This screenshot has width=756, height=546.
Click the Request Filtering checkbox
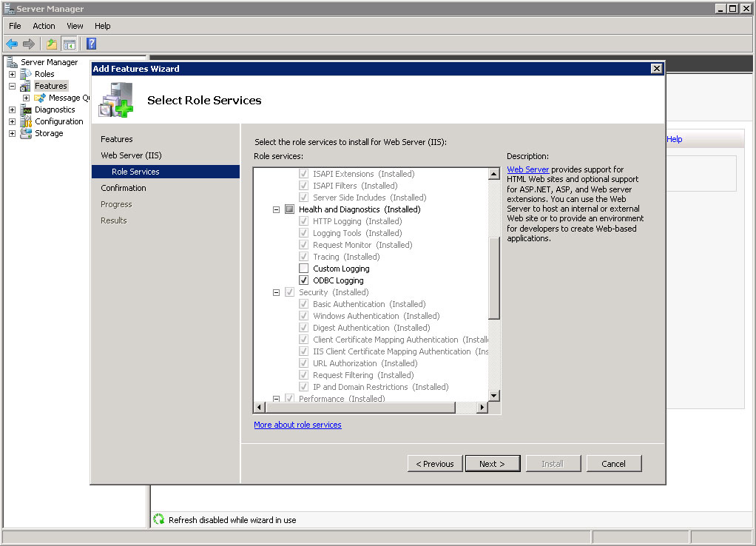pos(304,375)
